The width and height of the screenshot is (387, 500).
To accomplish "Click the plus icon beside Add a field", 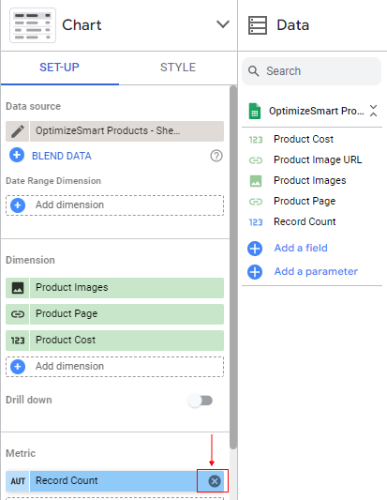I will 255,248.
